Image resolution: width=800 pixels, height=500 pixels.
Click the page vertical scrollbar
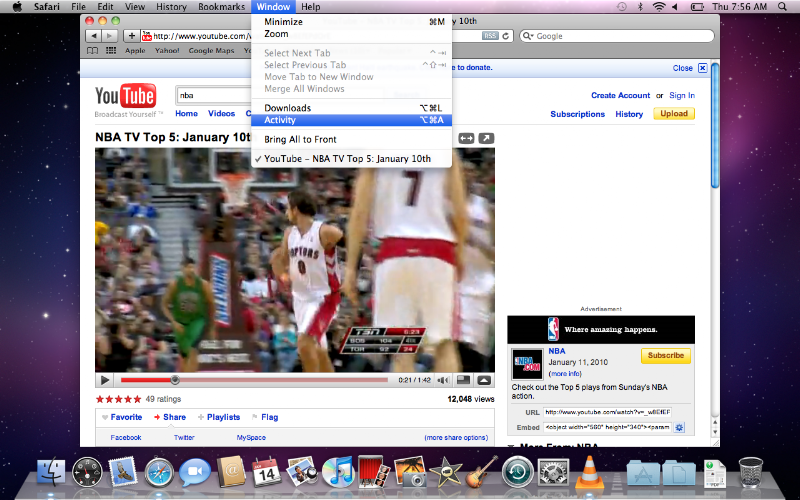(715, 125)
